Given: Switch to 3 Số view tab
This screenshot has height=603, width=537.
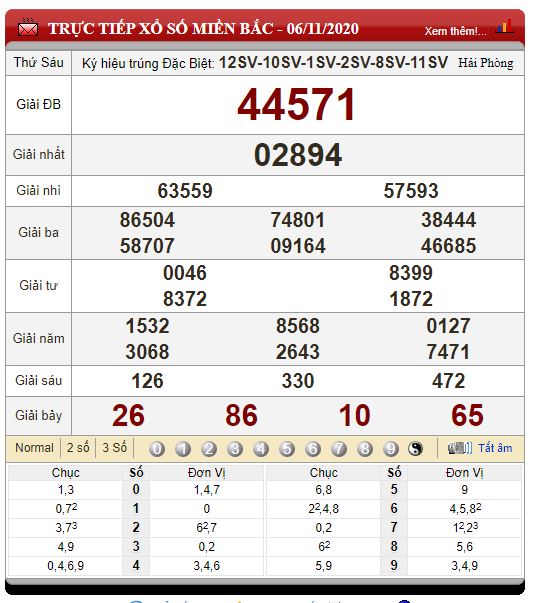Looking at the screenshot, I should (x=114, y=448).
